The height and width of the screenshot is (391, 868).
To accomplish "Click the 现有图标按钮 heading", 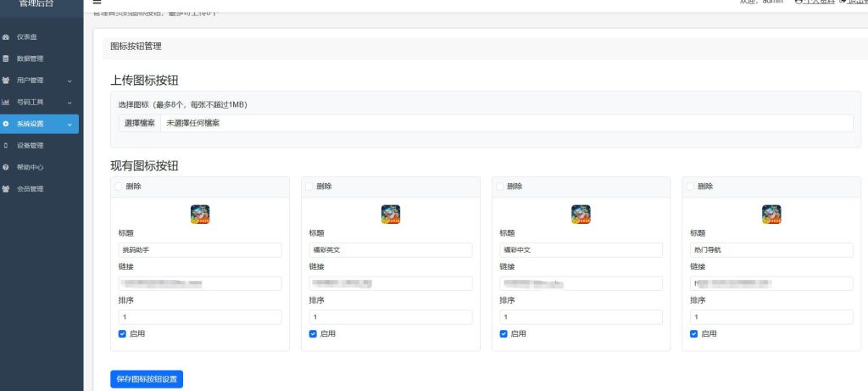I will 144,166.
